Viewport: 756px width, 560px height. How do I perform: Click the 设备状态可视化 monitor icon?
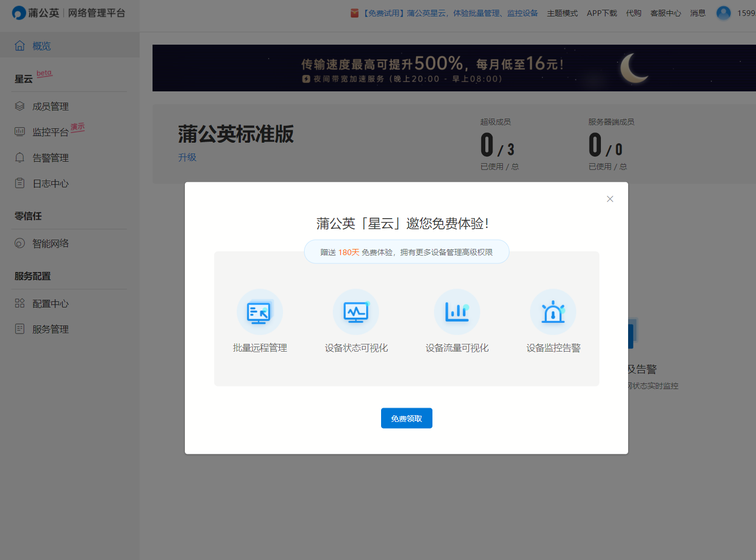[x=356, y=312]
